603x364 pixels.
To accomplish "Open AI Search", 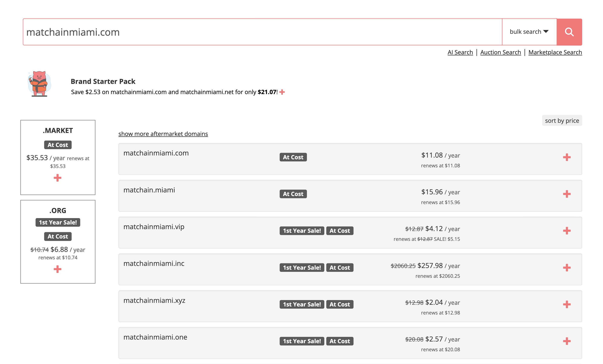I will tap(460, 52).
